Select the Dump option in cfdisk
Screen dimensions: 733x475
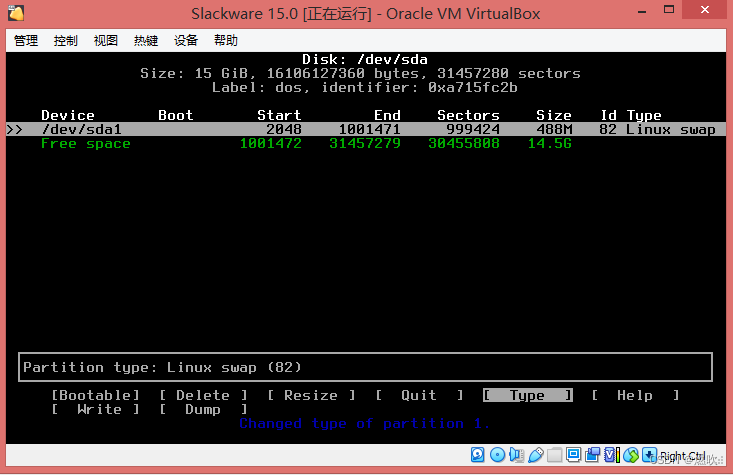[203, 410]
